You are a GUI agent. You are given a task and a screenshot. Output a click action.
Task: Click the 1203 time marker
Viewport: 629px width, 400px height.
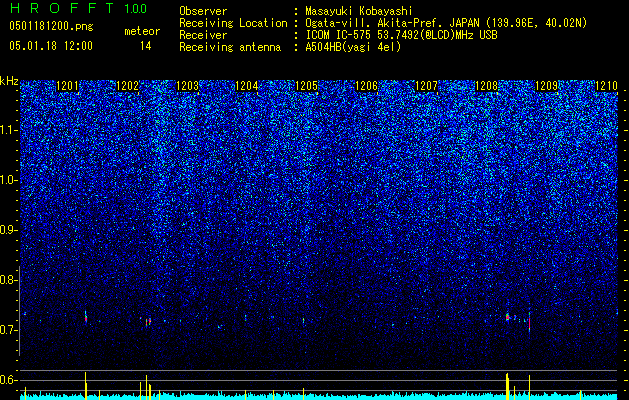[187, 86]
